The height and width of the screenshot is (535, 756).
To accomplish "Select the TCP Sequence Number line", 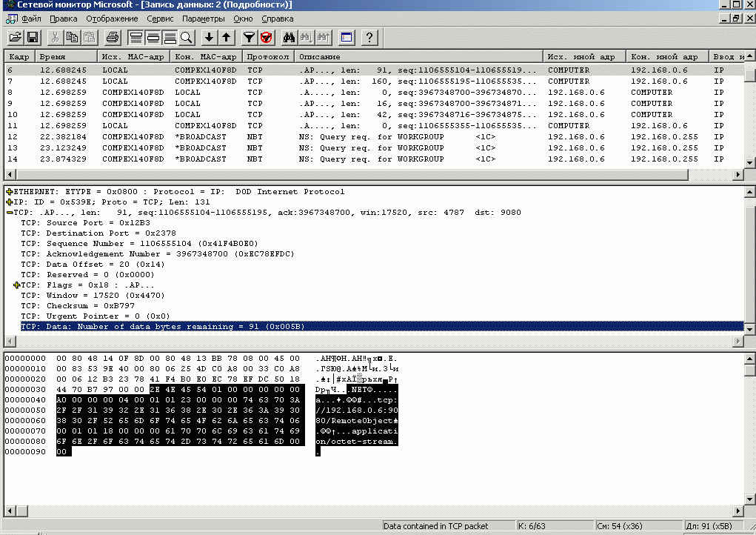I will tap(139, 244).
